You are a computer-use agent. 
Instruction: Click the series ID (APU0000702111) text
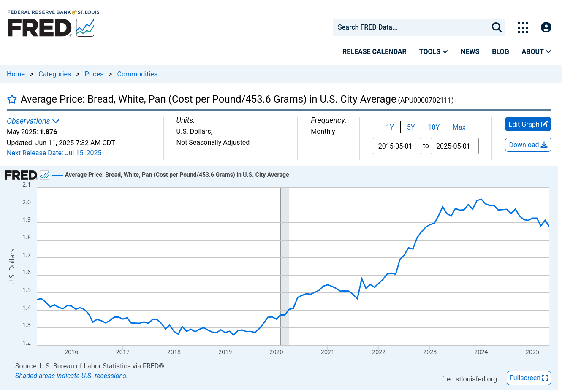[x=426, y=100]
